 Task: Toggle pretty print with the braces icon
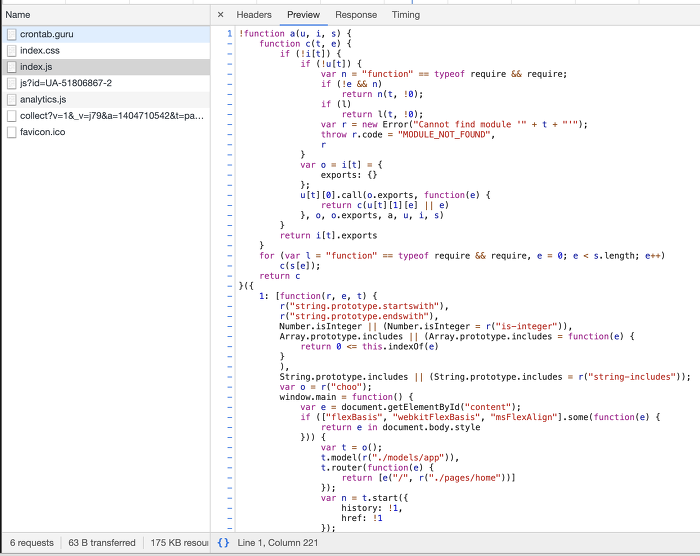click(x=223, y=543)
